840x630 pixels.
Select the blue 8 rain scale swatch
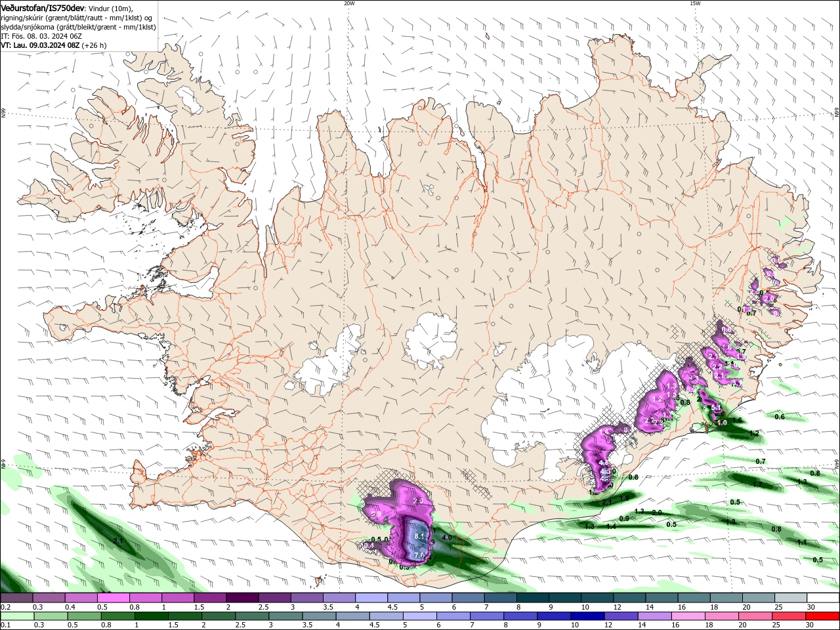[521, 616]
